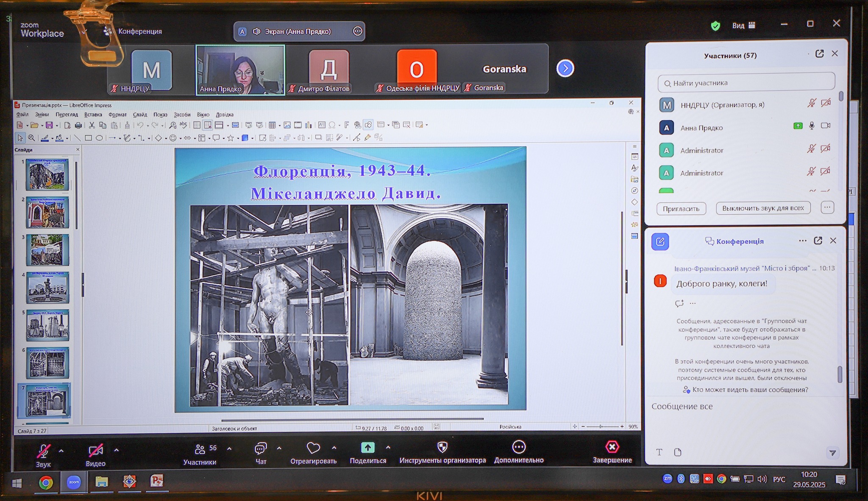Click the Fill Color swatch icon
Screen dimensions: 868x501
pyautogui.click(x=59, y=138)
